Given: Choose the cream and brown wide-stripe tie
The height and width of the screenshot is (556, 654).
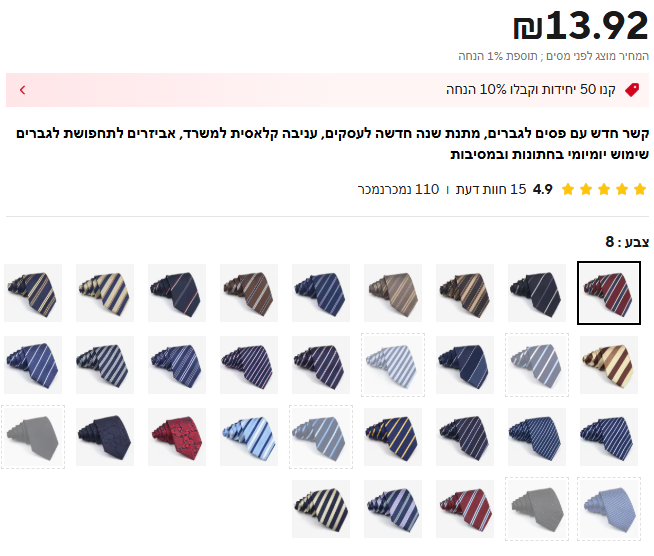Looking at the screenshot, I should click(609, 365).
